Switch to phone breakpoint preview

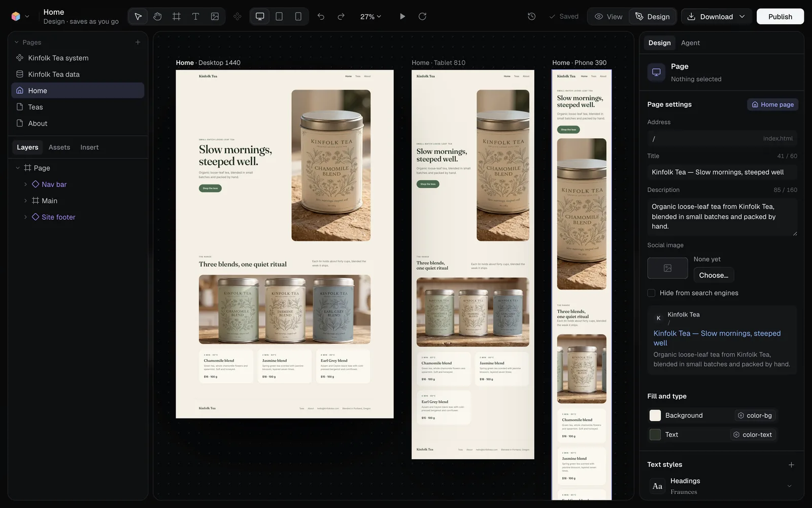[x=298, y=16]
